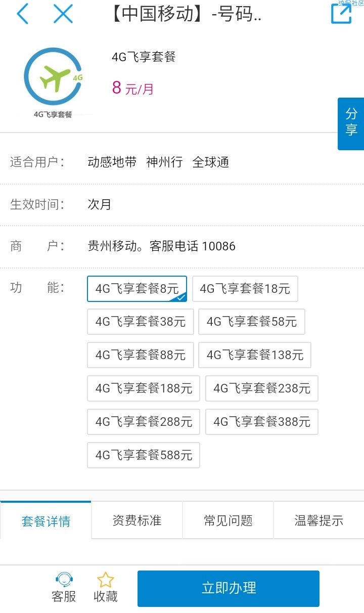Tap the blue 分享 side tab

(351, 124)
